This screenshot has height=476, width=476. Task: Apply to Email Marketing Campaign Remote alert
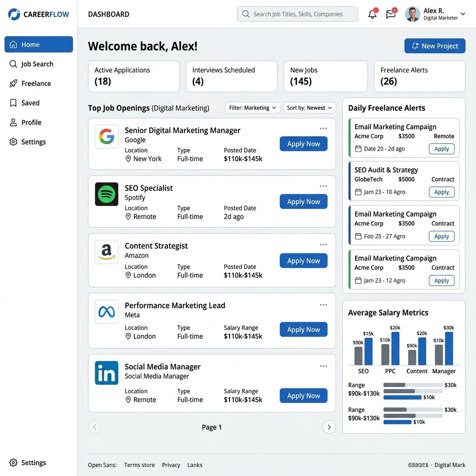(x=442, y=149)
